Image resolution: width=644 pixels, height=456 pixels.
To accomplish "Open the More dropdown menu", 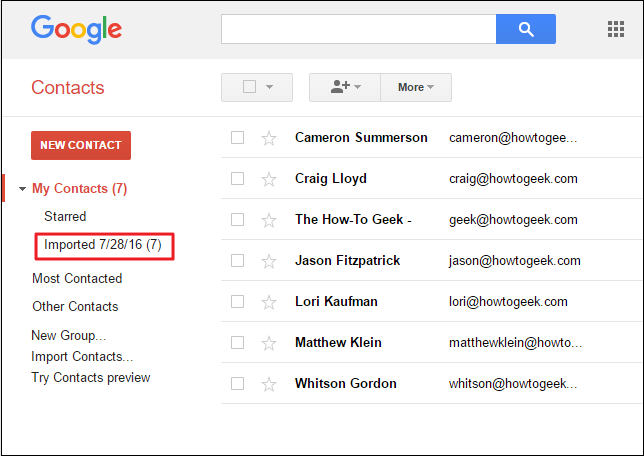I will pos(416,87).
